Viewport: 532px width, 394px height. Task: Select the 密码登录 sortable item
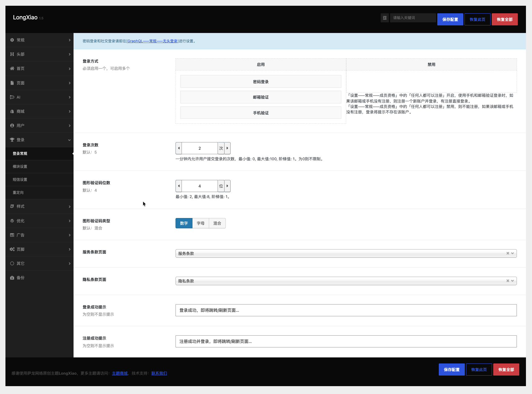pos(261,82)
